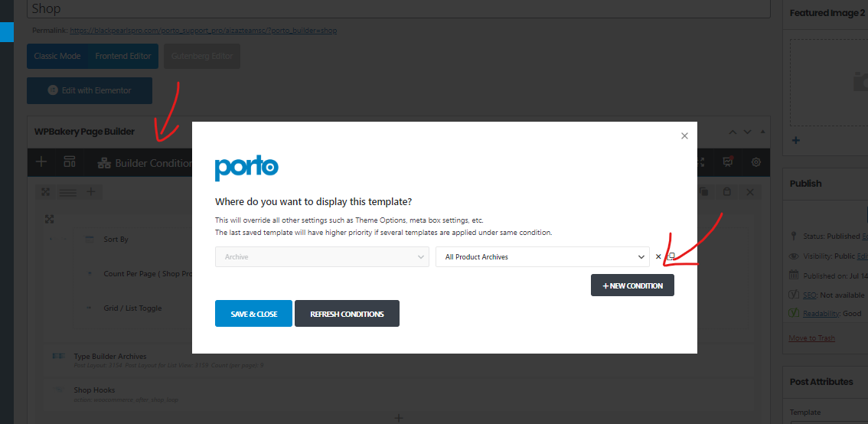The image size is (868, 424).
Task: Move WPBakery panel down
Action: [x=747, y=132]
